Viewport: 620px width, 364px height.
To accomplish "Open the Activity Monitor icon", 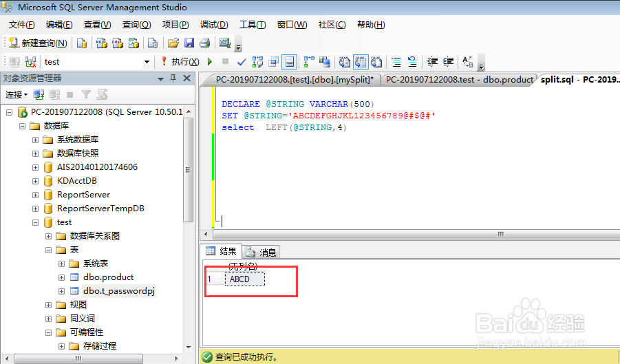I will tap(224, 43).
